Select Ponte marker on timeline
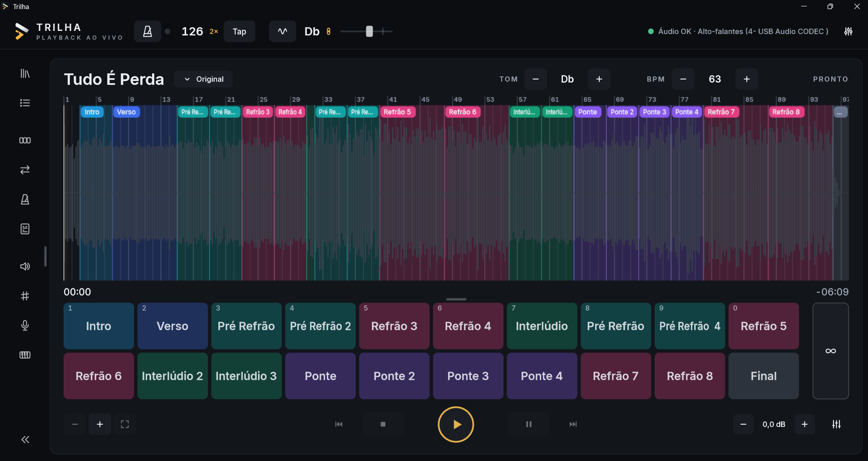The width and height of the screenshot is (868, 461). click(588, 112)
